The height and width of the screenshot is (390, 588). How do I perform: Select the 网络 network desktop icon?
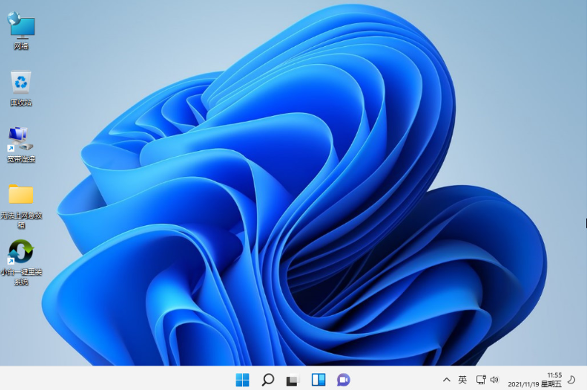click(21, 30)
